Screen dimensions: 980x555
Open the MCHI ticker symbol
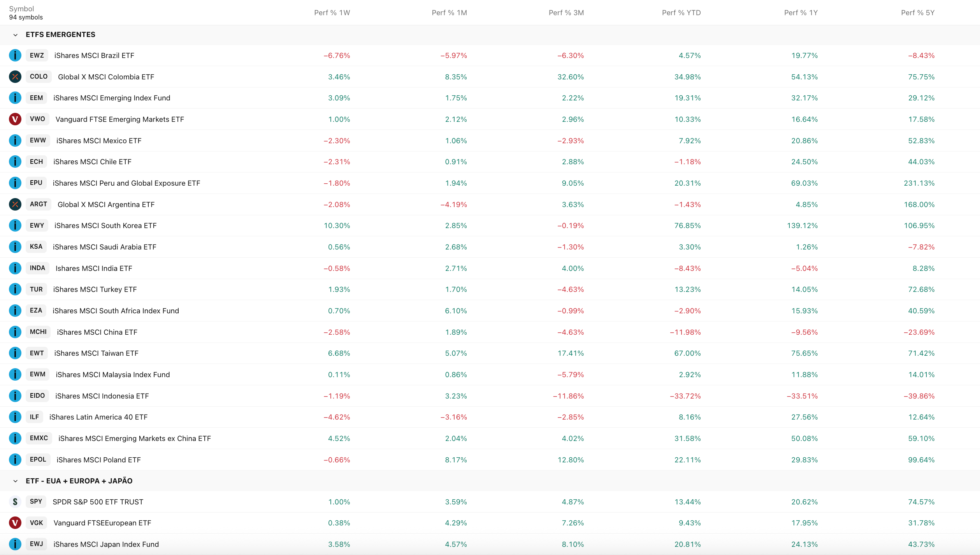pos(38,332)
